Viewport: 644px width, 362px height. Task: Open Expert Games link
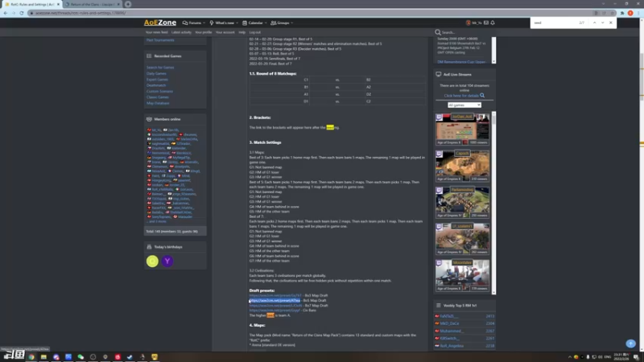pos(157,80)
